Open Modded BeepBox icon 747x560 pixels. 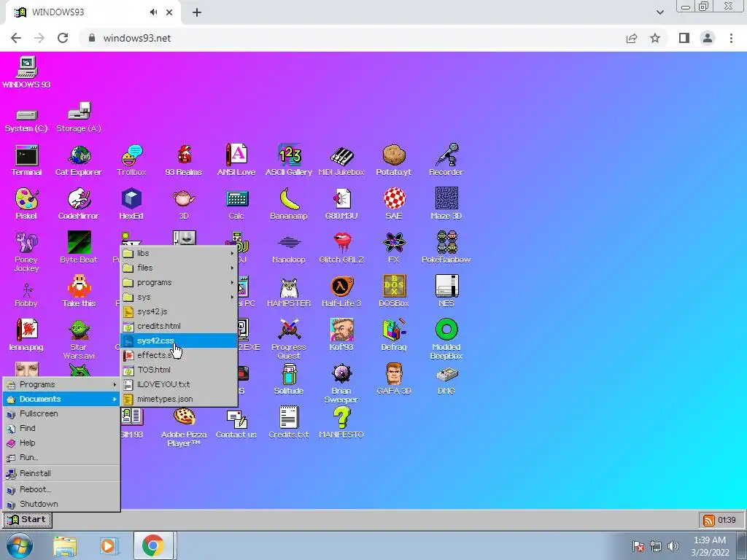446,339
